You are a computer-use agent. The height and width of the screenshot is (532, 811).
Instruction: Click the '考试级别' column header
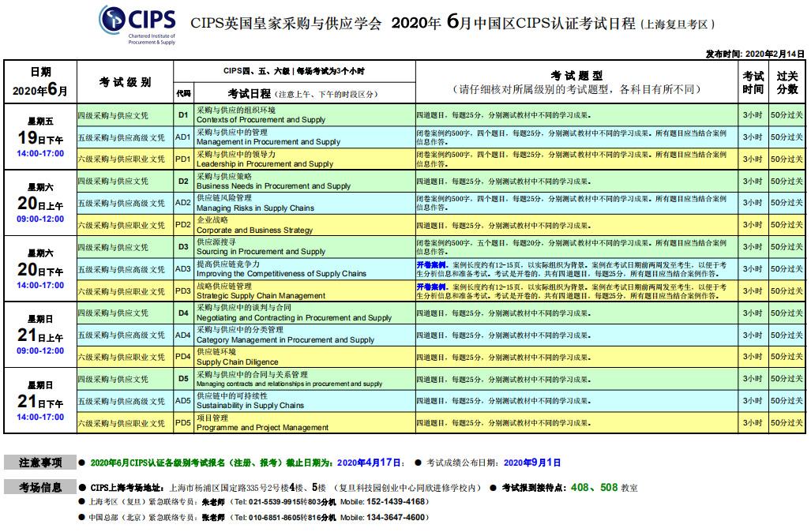coord(126,82)
